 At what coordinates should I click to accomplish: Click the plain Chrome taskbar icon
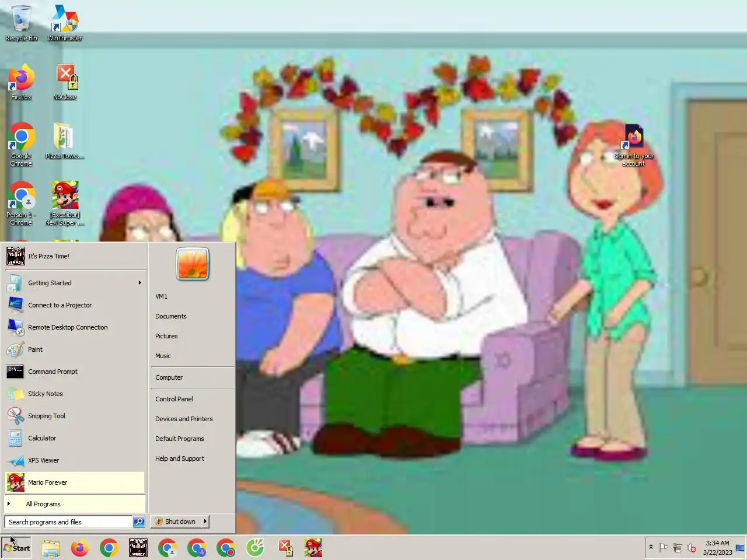tap(109, 548)
